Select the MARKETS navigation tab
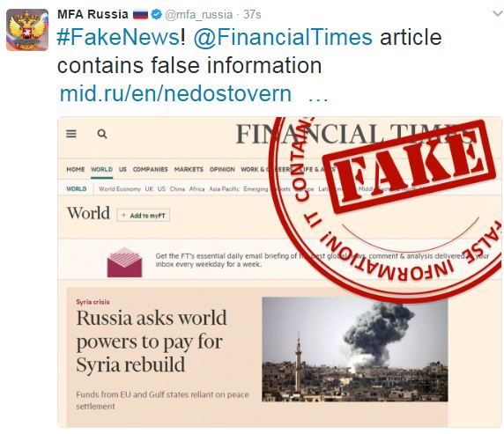Viewport: 504px width, 434px height. click(189, 169)
